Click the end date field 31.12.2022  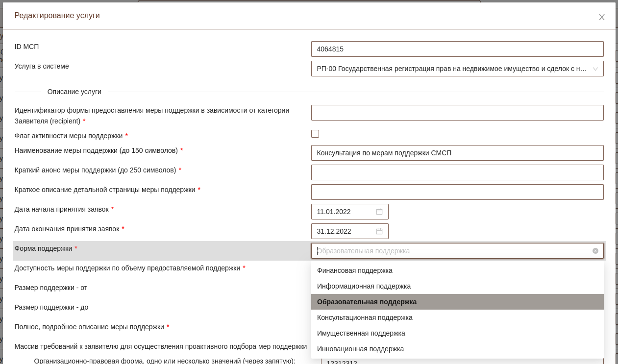(x=343, y=231)
